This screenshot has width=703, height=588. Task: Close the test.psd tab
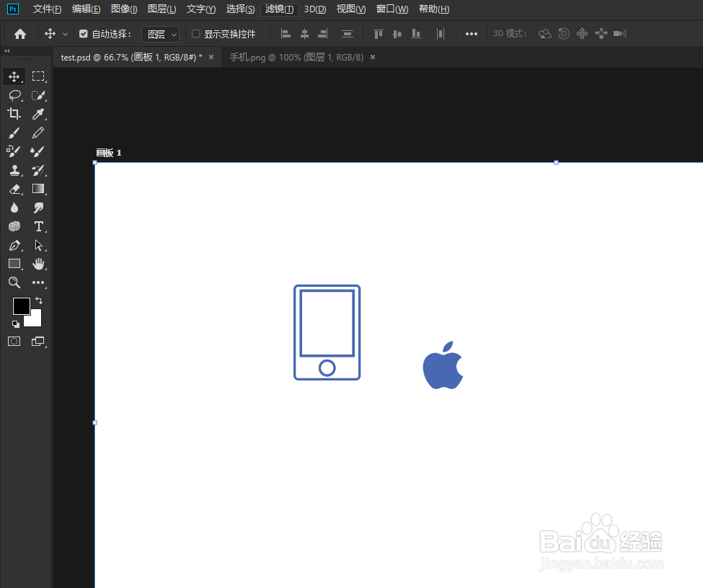[211, 58]
